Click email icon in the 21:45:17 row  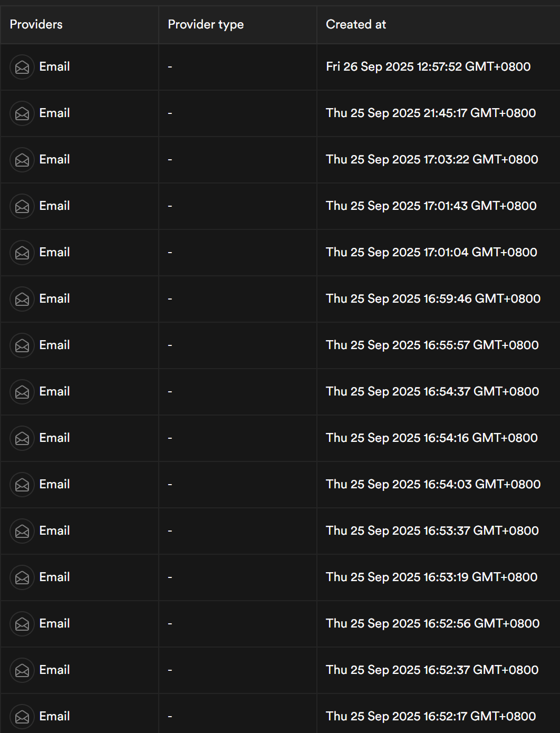click(x=22, y=113)
